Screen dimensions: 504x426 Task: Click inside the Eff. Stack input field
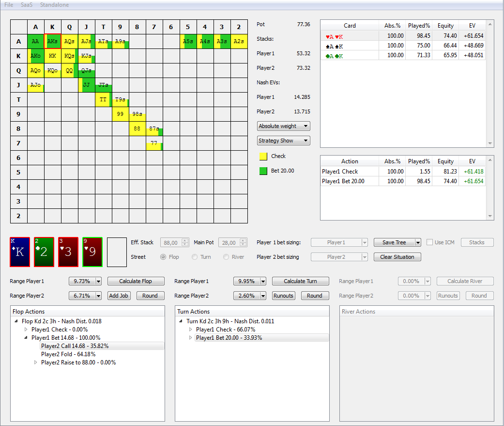coord(171,243)
